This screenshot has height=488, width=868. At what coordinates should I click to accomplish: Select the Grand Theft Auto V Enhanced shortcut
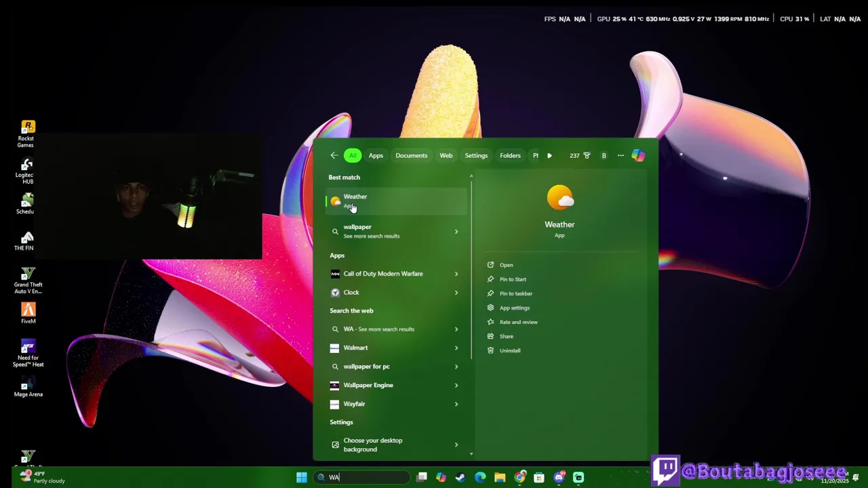point(28,281)
